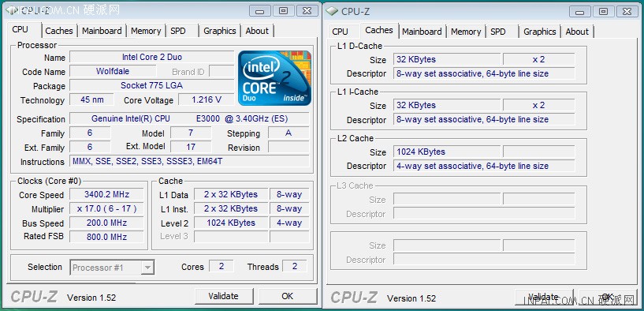Image resolution: width=644 pixels, height=311 pixels.
Task: Open Memory tab in right CPU-Z window
Action: [x=466, y=32]
